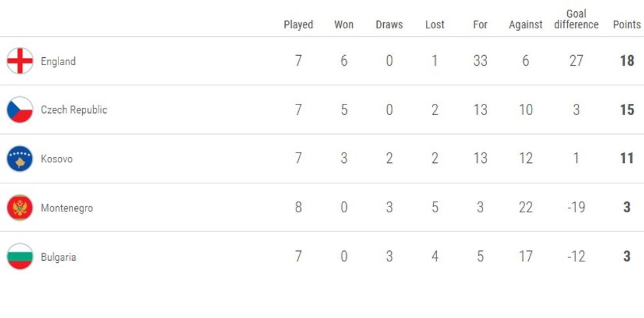
Task: Click the Czech Republic flag icon
Action: click(20, 110)
